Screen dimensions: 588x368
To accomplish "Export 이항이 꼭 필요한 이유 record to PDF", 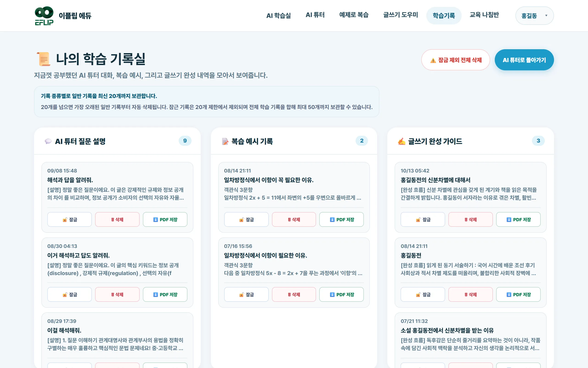I will [x=341, y=219].
